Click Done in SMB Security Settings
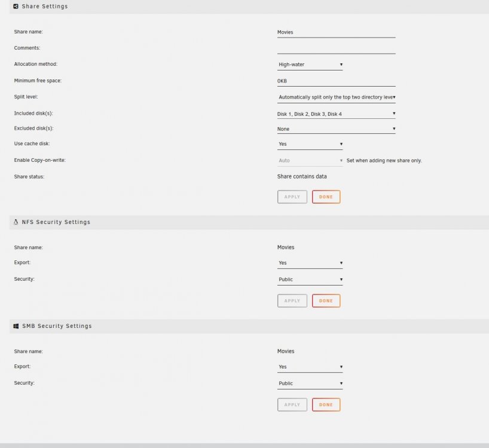Image resolution: width=489 pixels, height=448 pixels. (x=326, y=405)
